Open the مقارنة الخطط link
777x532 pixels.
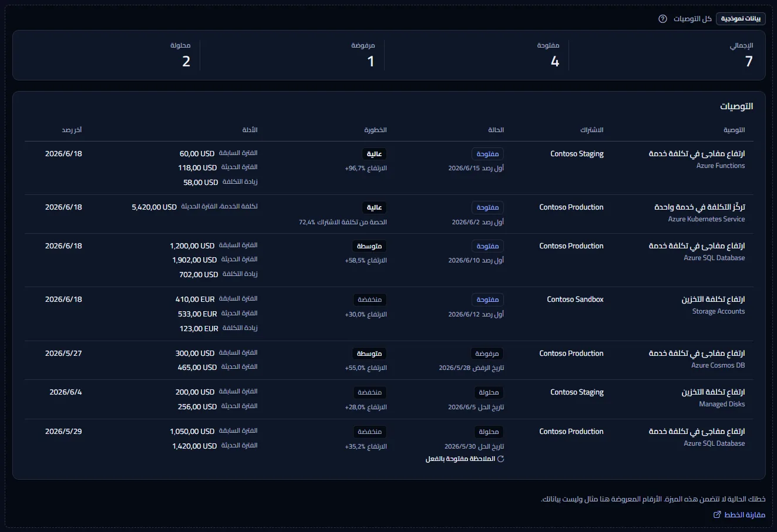(x=739, y=514)
